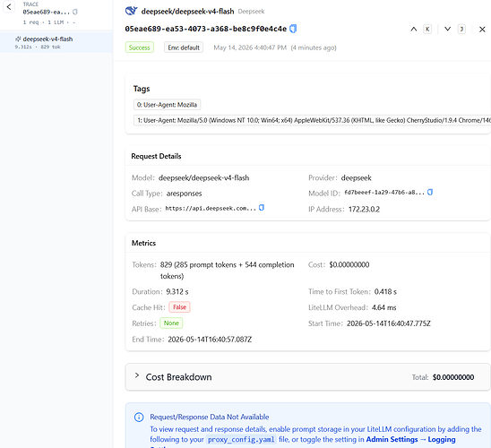491x448 pixels.
Task: Click the Cache Hit False badge
Action: pyautogui.click(x=179, y=307)
